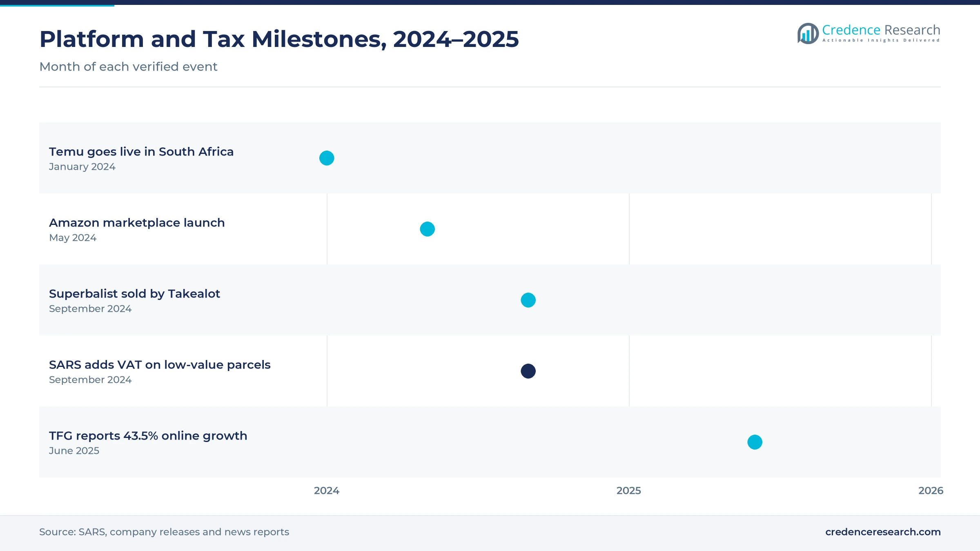Screen dimensions: 980x551
Task: Click the Temu January 2024 timeline dot
Action: (327, 158)
